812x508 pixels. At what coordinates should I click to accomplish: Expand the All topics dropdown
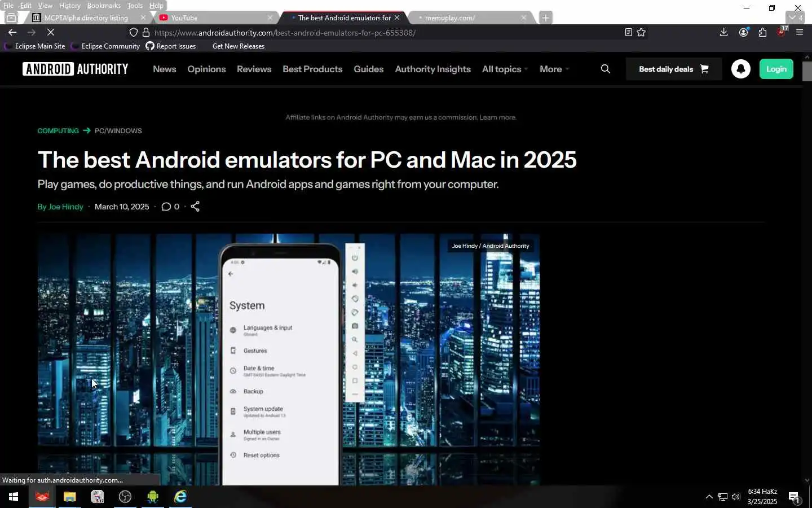tap(505, 69)
